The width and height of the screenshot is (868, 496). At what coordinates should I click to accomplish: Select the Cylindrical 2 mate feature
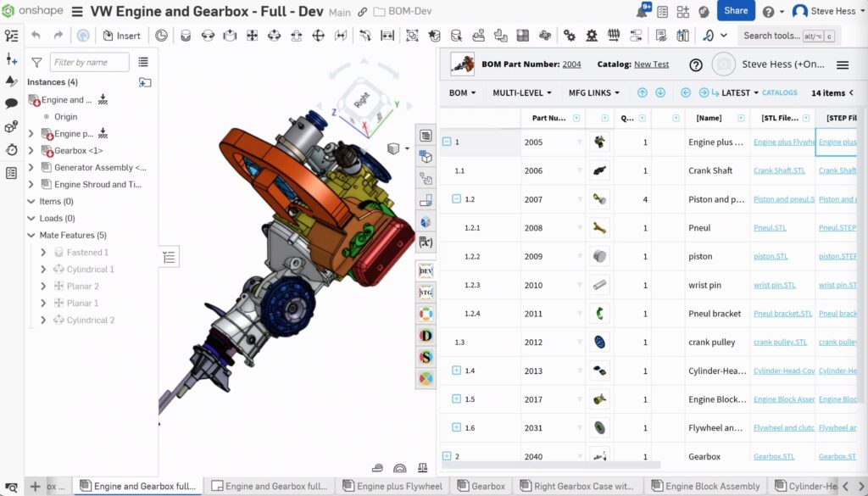90,320
